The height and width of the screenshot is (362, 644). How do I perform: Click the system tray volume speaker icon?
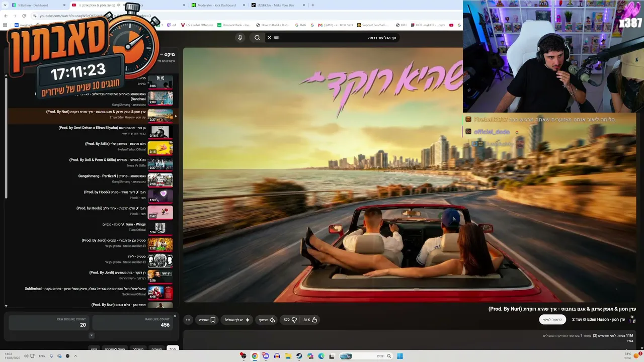26,356
